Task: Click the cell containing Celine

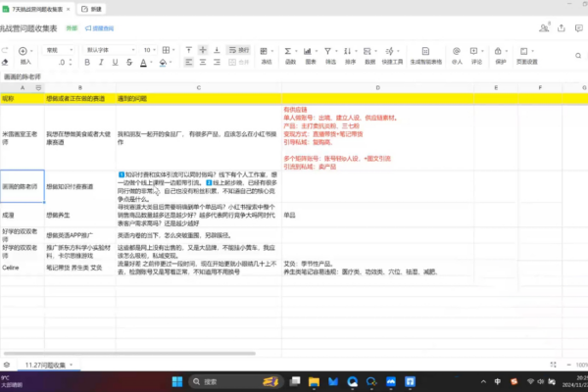Action: [23, 268]
